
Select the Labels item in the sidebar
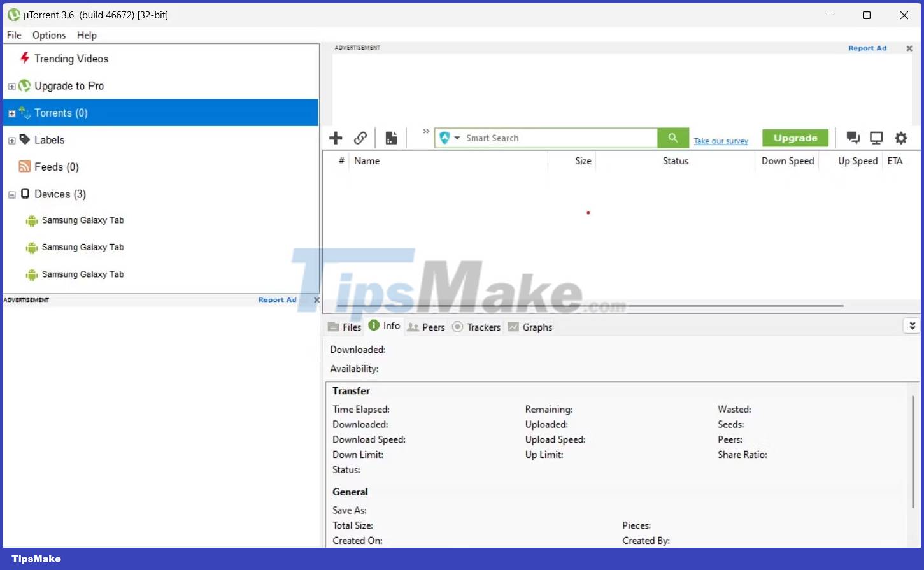(x=48, y=139)
